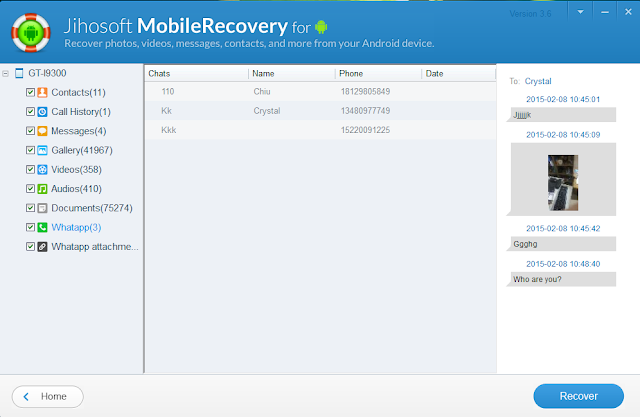The width and height of the screenshot is (640, 417).
Task: Uncheck the Gallery(41967) checkbox
Action: tap(30, 150)
